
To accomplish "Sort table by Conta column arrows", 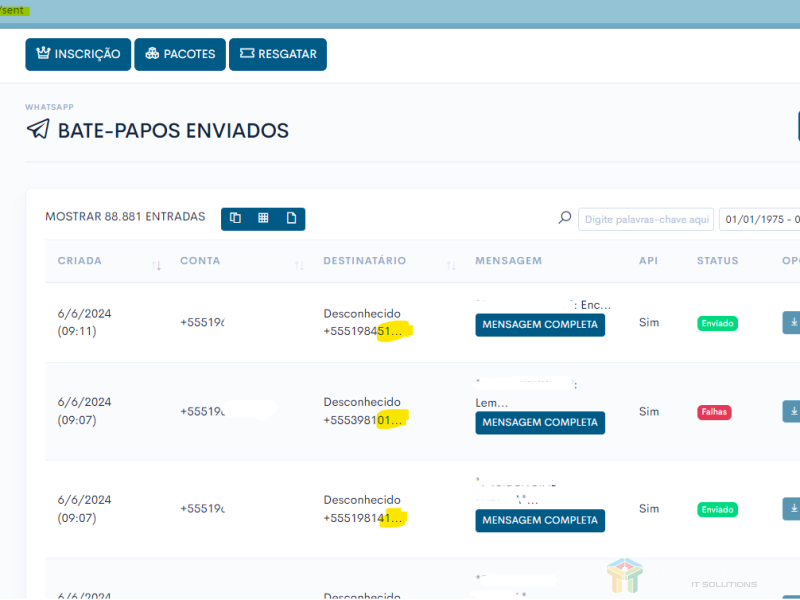I will pyautogui.click(x=299, y=264).
